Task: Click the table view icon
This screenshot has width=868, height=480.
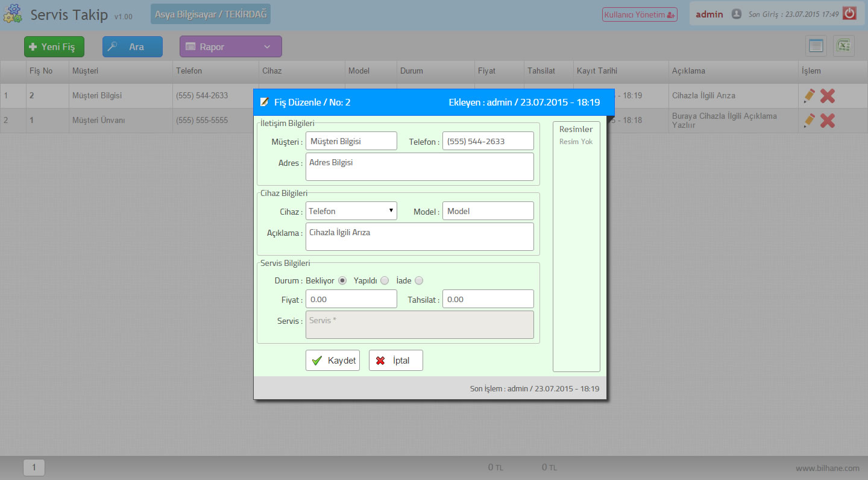Action: coord(816,46)
